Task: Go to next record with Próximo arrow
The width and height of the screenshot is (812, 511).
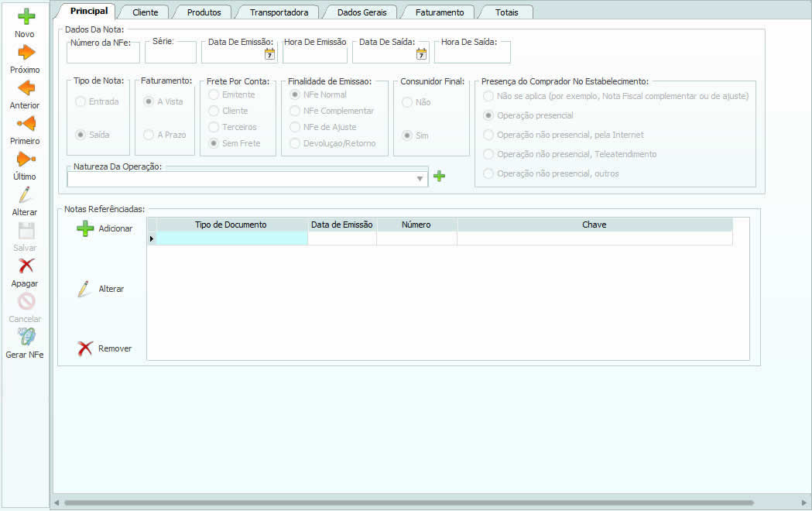Action: click(26, 53)
